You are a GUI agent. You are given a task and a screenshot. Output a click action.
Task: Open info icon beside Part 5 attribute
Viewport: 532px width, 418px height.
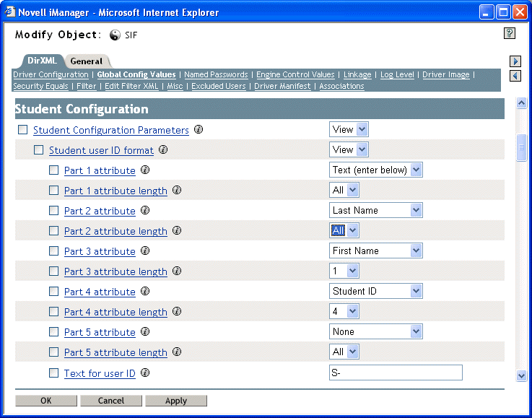click(x=145, y=331)
